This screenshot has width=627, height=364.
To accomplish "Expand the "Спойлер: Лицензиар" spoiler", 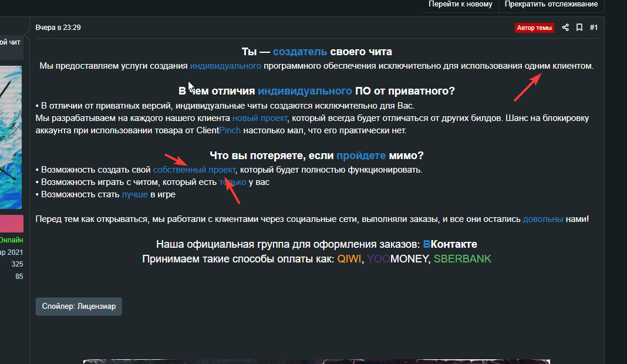I will point(78,306).
